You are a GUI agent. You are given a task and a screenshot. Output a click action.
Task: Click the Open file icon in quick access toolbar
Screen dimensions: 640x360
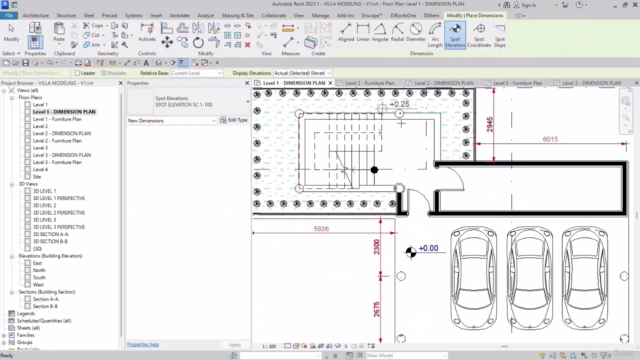(16, 63)
